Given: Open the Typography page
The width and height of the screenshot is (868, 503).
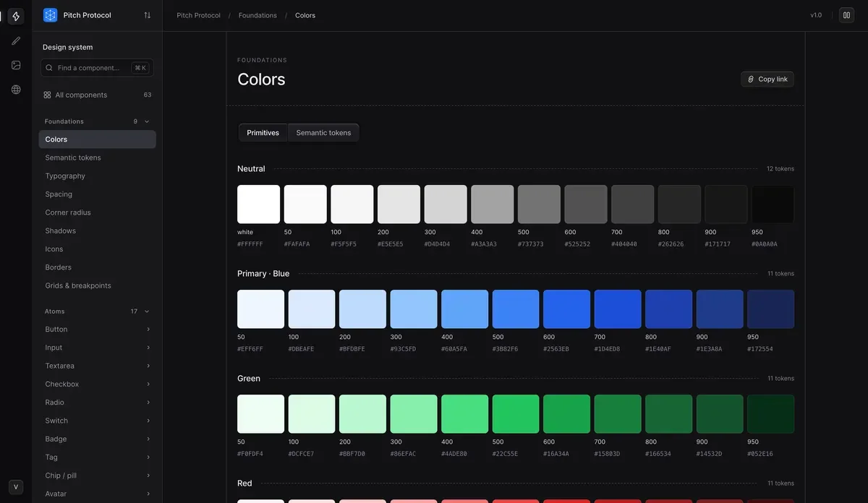Looking at the screenshot, I should pyautogui.click(x=97, y=176).
